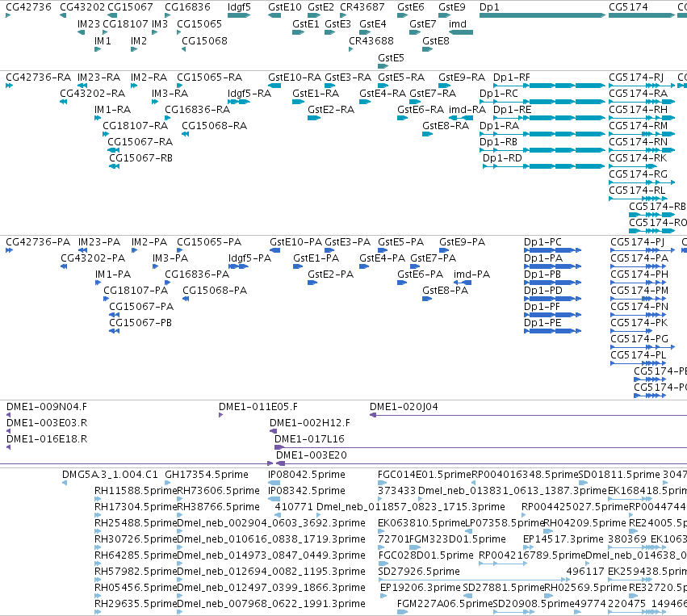Click the GstE8-PA protein label
687x616 pixels.
pyautogui.click(x=445, y=291)
